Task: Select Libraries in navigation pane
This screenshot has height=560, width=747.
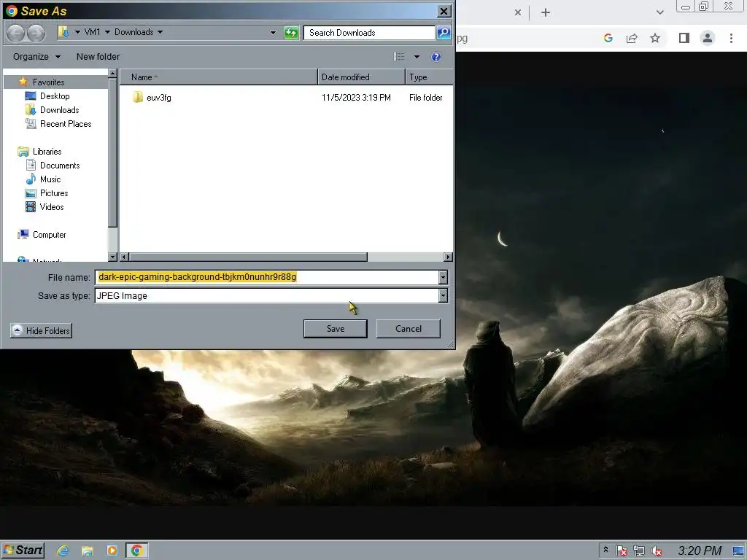Action: pos(47,152)
